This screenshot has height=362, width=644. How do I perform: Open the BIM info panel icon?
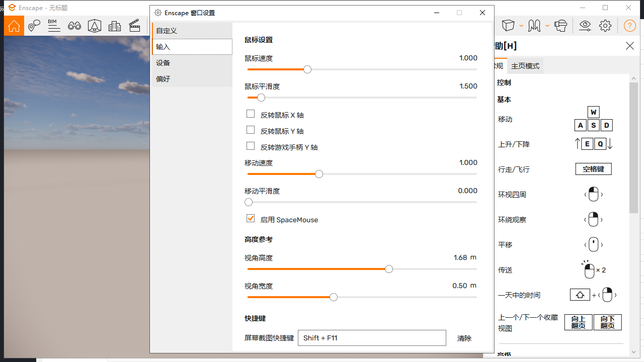tap(54, 26)
